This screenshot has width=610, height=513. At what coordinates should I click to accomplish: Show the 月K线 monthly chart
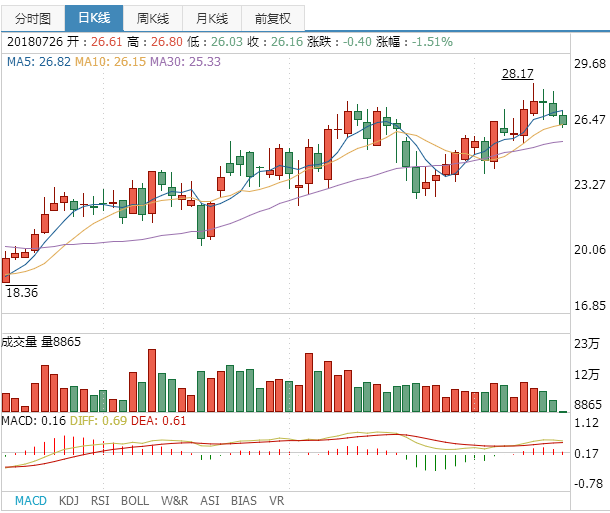[x=212, y=18]
